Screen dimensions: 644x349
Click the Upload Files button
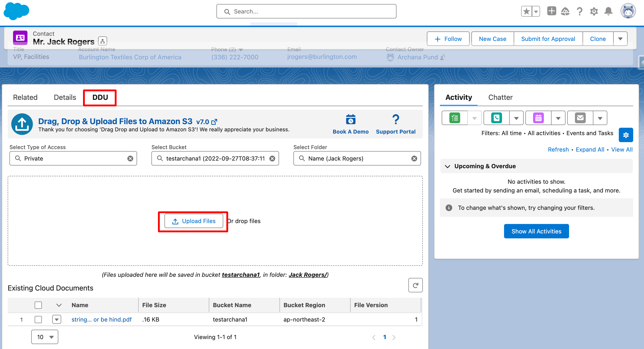[x=194, y=221]
